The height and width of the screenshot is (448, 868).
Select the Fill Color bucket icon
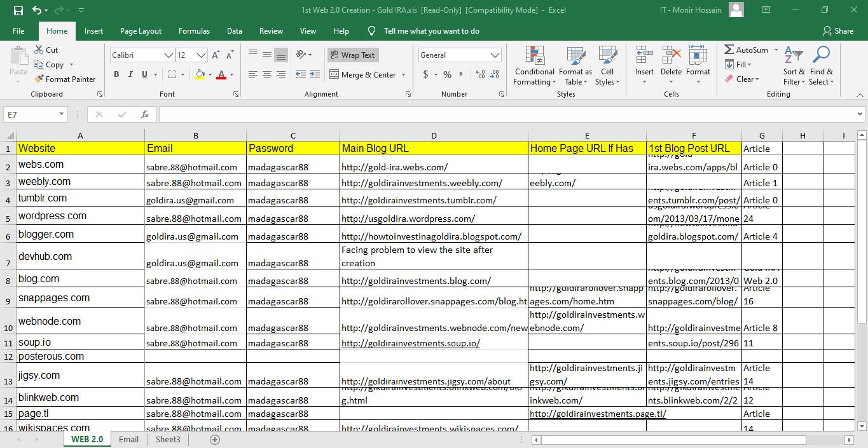point(200,74)
